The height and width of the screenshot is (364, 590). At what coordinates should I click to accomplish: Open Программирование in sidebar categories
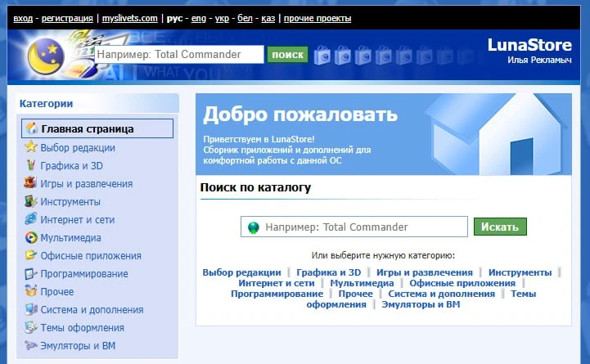[84, 274]
